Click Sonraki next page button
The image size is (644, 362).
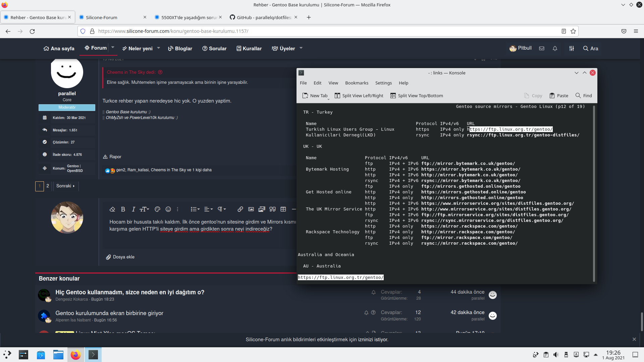[65, 186]
